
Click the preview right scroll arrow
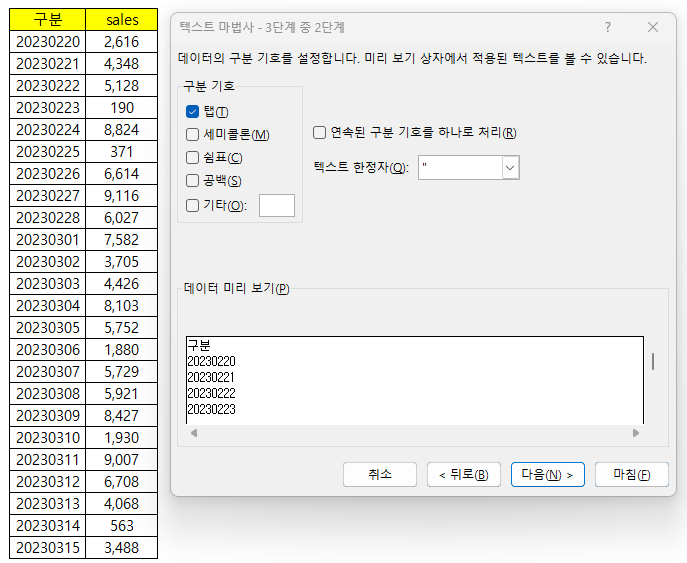pos(636,433)
